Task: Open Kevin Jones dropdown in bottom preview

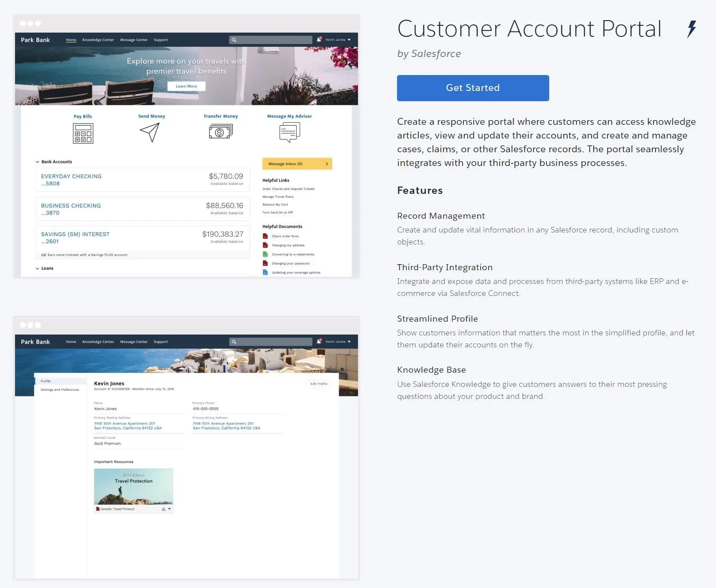Action: click(338, 342)
